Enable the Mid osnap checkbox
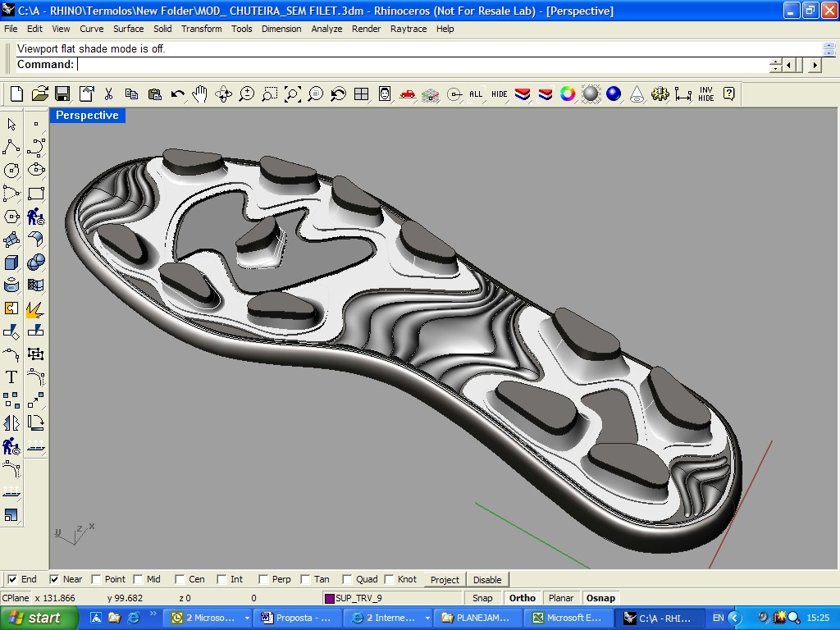The height and width of the screenshot is (630, 840). pyautogui.click(x=138, y=579)
